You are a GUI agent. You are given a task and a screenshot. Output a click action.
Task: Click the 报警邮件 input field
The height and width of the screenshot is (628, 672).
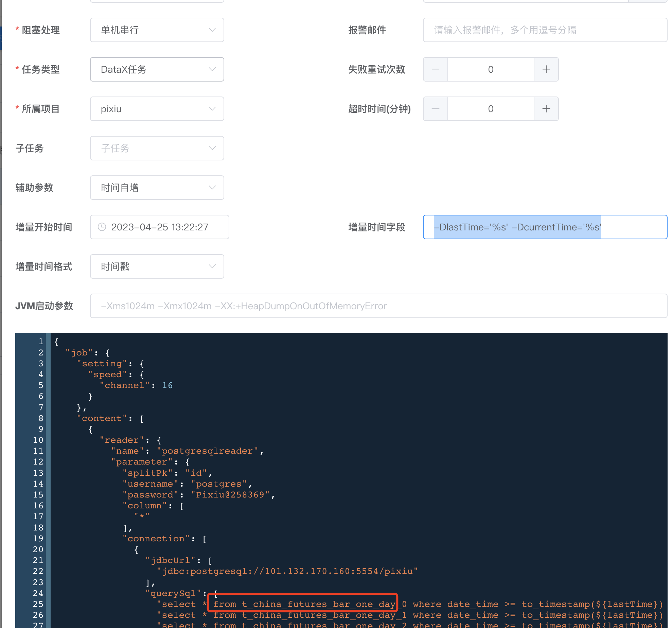pos(545,30)
